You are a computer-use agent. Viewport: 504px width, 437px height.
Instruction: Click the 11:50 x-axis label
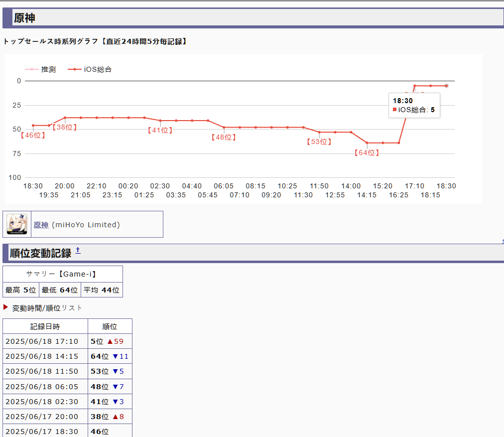coord(319,186)
